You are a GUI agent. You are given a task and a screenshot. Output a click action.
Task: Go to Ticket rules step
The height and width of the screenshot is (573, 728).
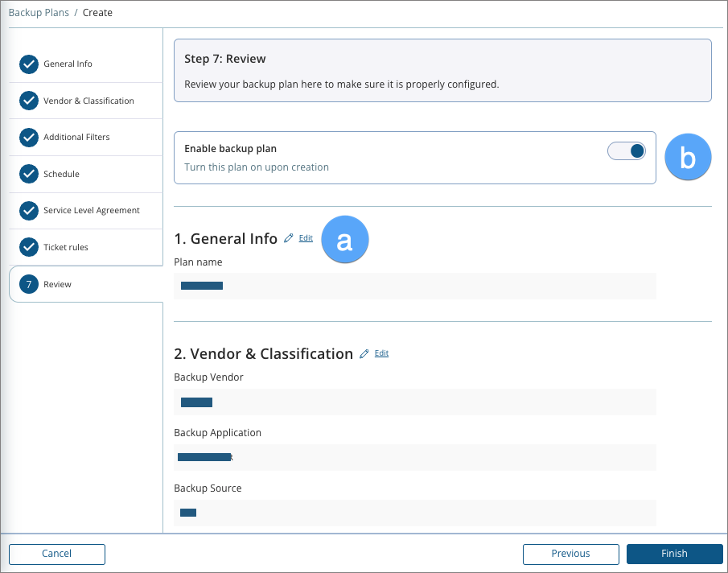pyautogui.click(x=66, y=247)
